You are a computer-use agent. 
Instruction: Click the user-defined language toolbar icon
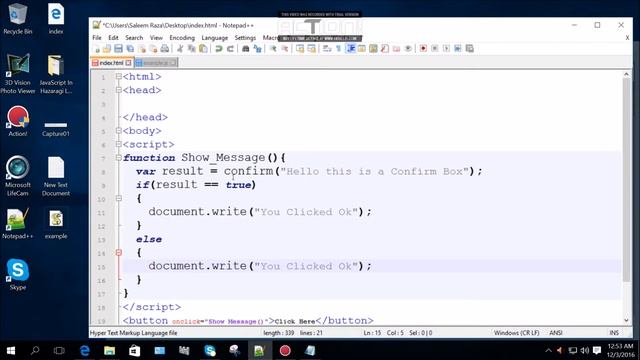[x=362, y=49]
